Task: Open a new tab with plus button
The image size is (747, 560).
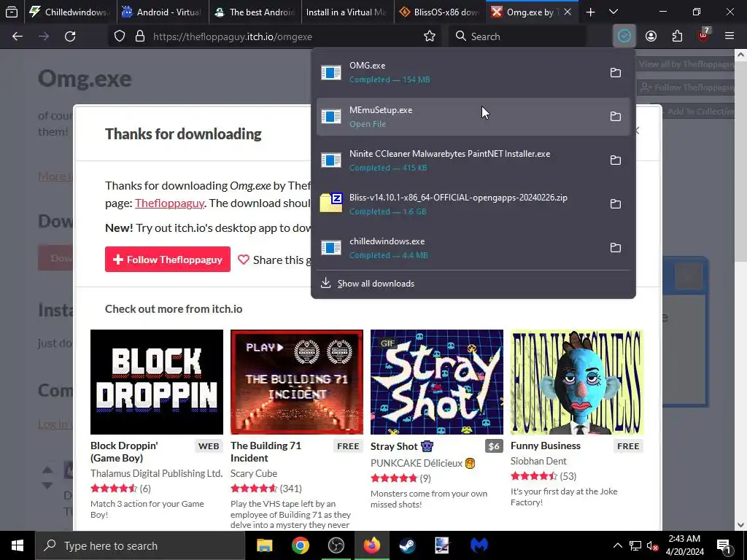Action: 590,12
